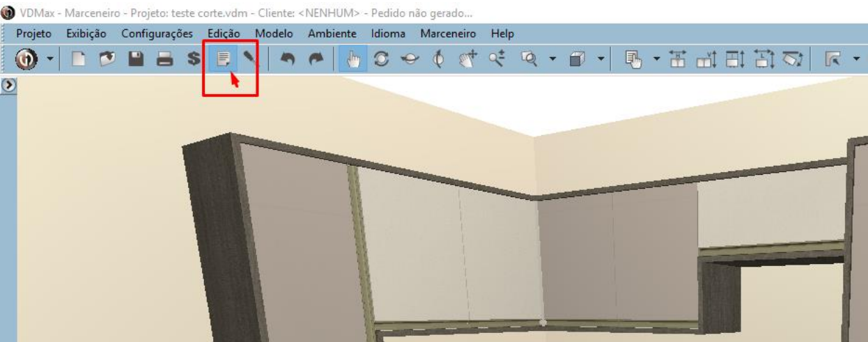The image size is (868, 342).
Task: Open the Projeto menu
Action: coord(34,33)
